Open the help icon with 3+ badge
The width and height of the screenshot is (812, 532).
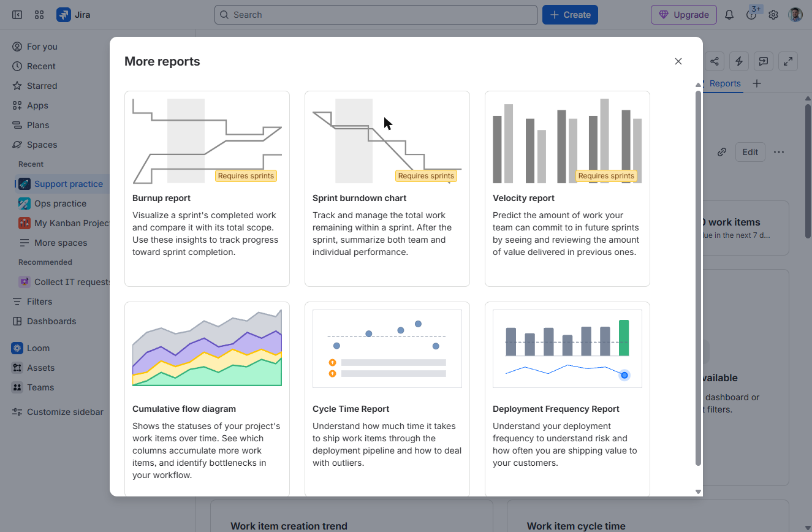751,15
